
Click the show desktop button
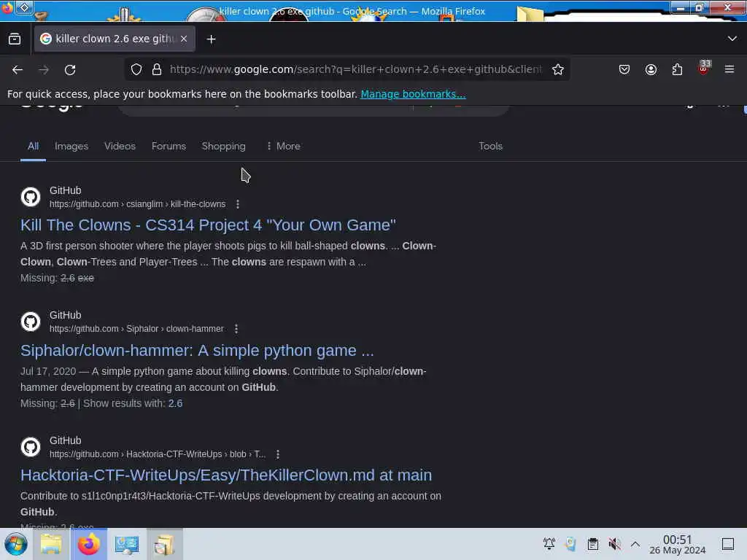(728, 544)
